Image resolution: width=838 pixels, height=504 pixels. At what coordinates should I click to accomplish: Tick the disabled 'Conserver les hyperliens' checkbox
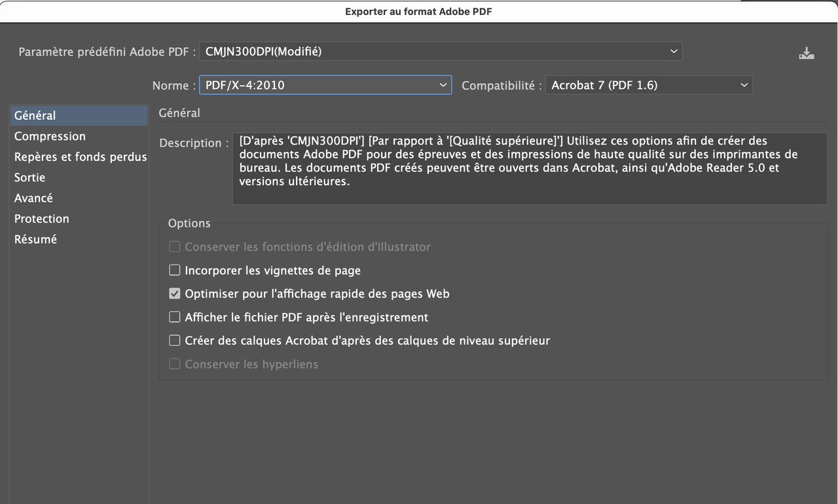175,364
